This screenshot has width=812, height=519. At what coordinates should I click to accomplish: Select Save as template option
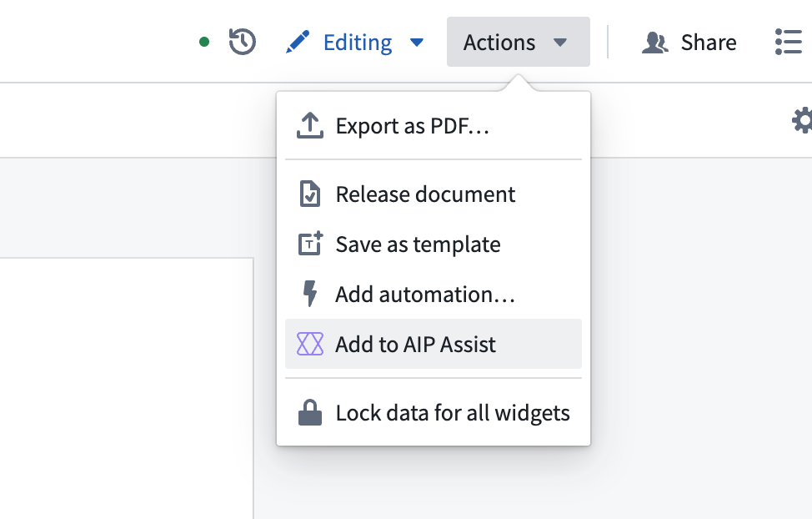click(x=434, y=244)
